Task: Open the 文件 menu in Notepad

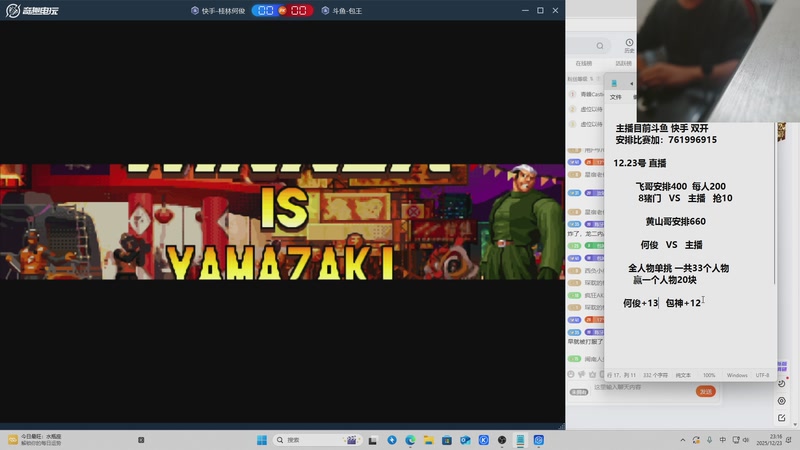Action: 616,97
